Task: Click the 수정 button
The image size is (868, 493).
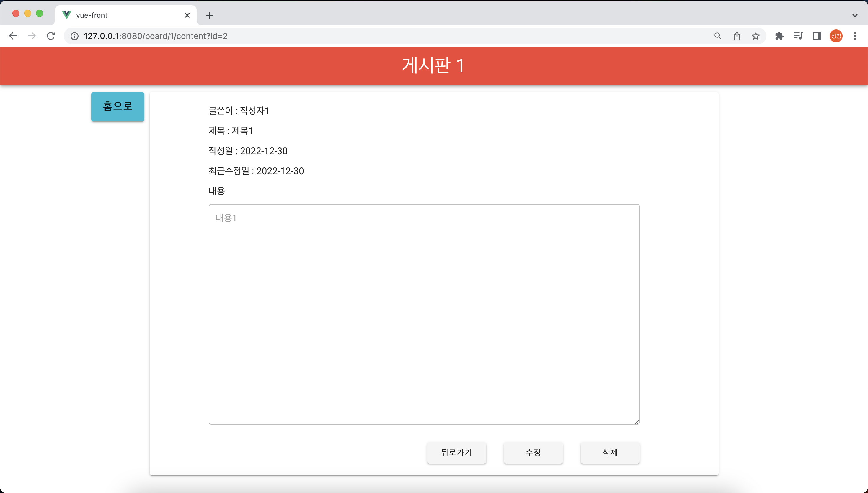Action: 533,452
